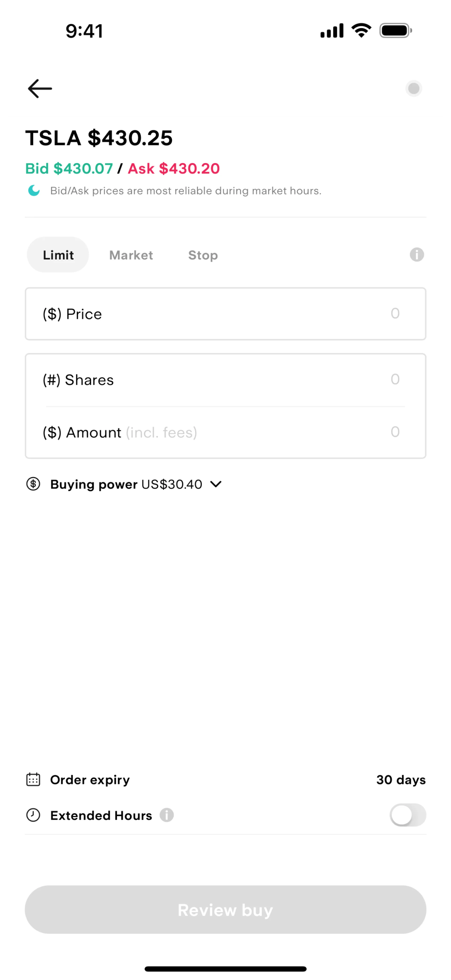
Task: Select the Limit order tab
Action: click(x=58, y=255)
